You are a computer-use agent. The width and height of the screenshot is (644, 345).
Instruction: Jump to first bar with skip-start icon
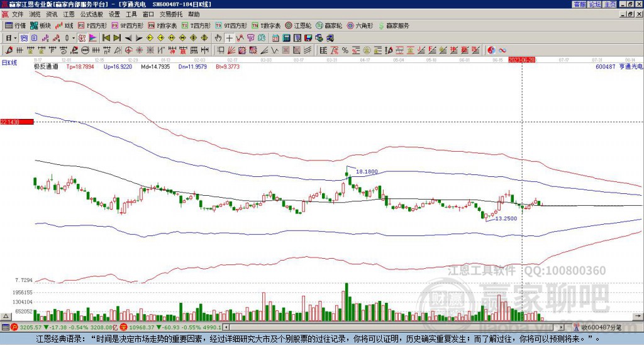106,38
